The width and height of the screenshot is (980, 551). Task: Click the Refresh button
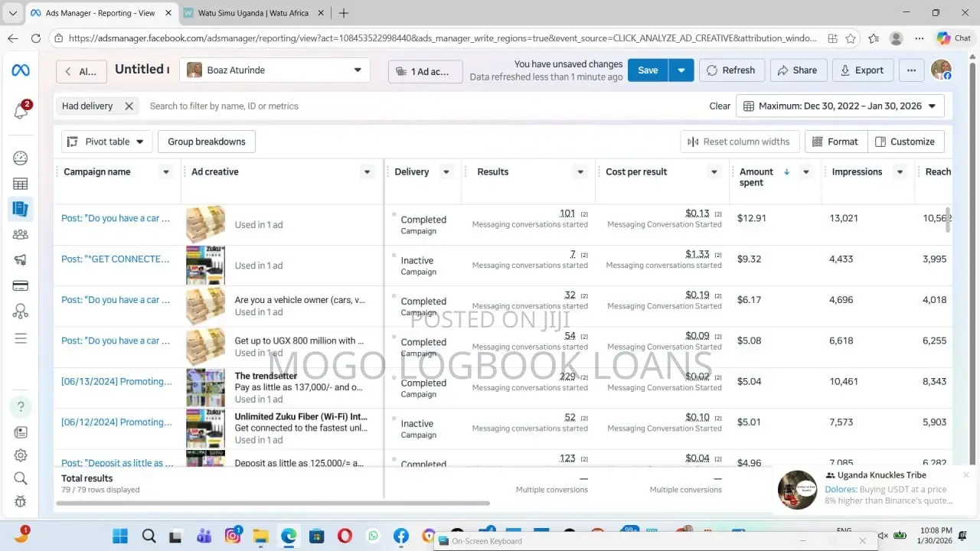tap(731, 70)
